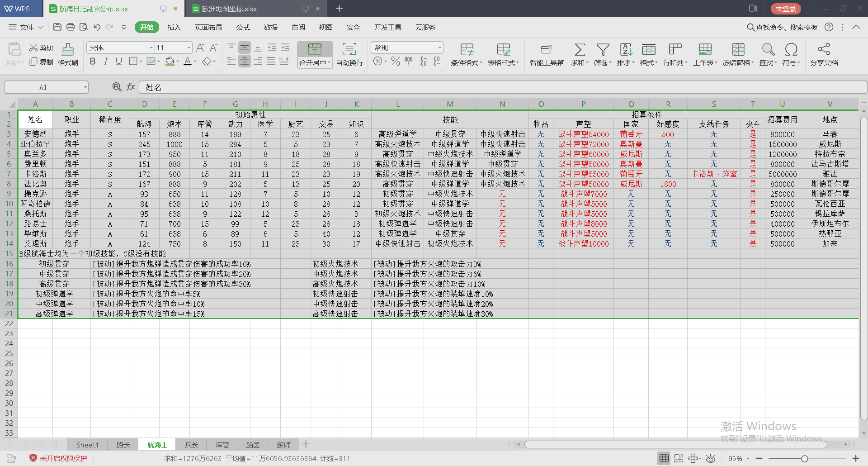Click the 未开启权限保护 status link
Image resolution: width=868 pixels, height=466 pixels.
(x=58, y=458)
